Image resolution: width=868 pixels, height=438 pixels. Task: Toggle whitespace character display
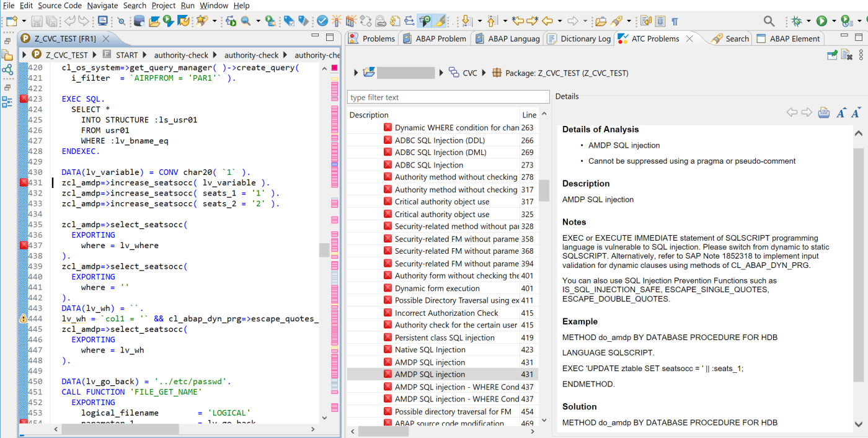point(675,21)
